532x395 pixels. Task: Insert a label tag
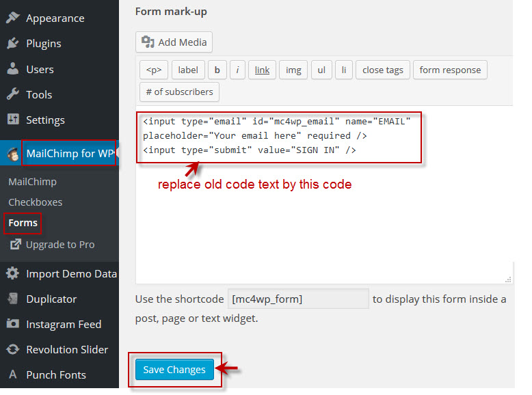point(188,70)
